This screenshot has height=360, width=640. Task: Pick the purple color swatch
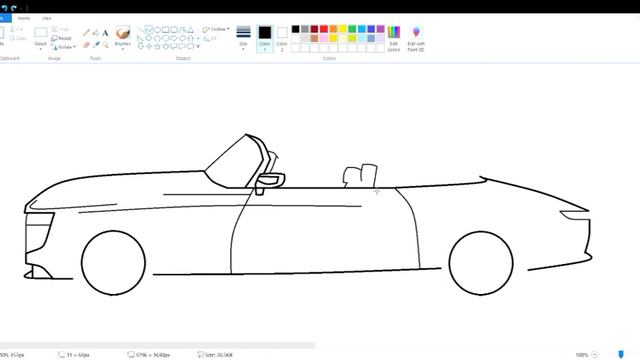coord(380,29)
